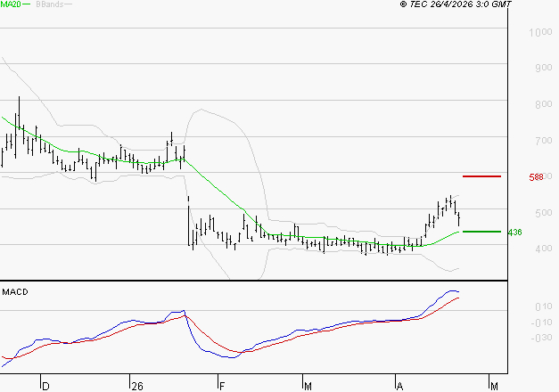Click the MACD panel label

click(x=15, y=292)
